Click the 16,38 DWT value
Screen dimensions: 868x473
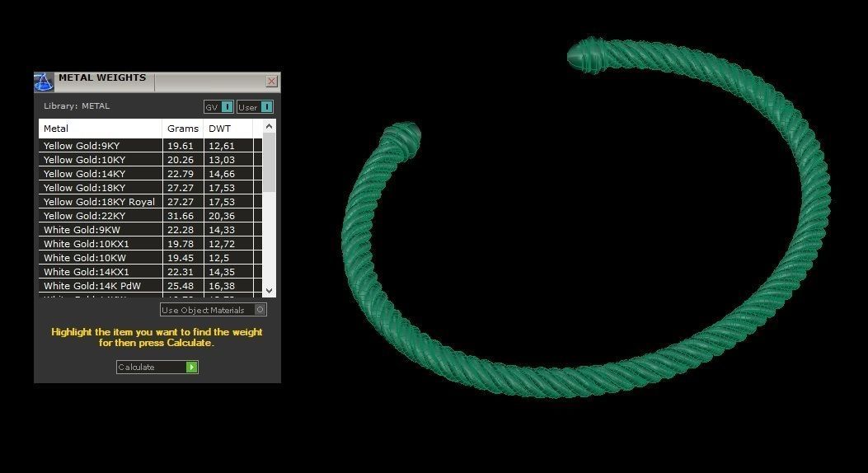pyautogui.click(x=222, y=286)
